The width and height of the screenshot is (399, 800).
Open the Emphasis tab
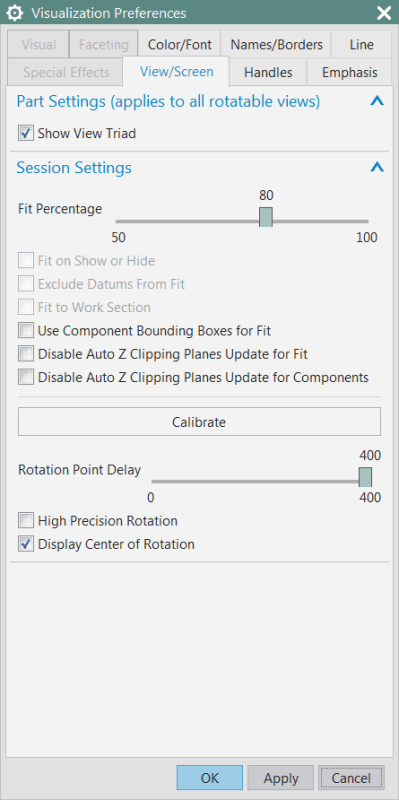[350, 72]
